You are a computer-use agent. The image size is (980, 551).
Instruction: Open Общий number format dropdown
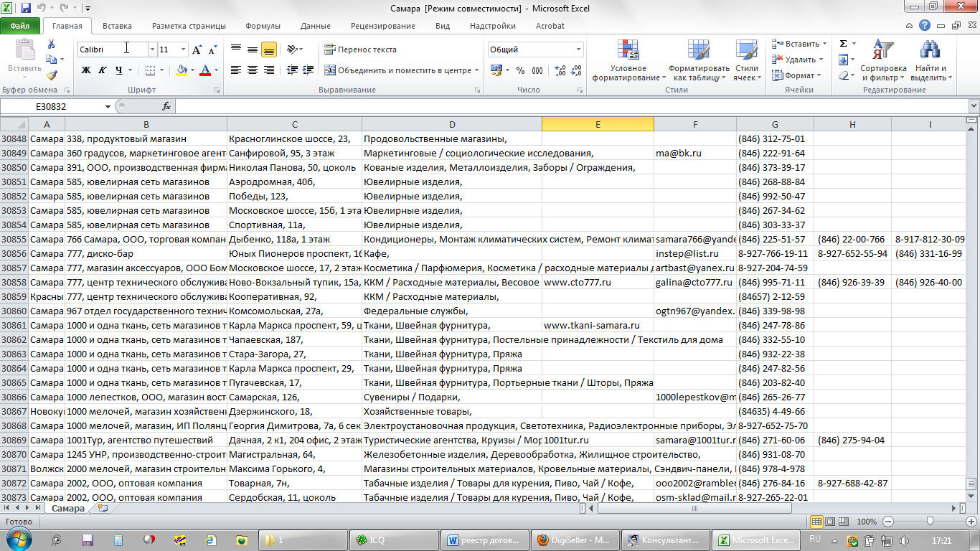click(578, 50)
